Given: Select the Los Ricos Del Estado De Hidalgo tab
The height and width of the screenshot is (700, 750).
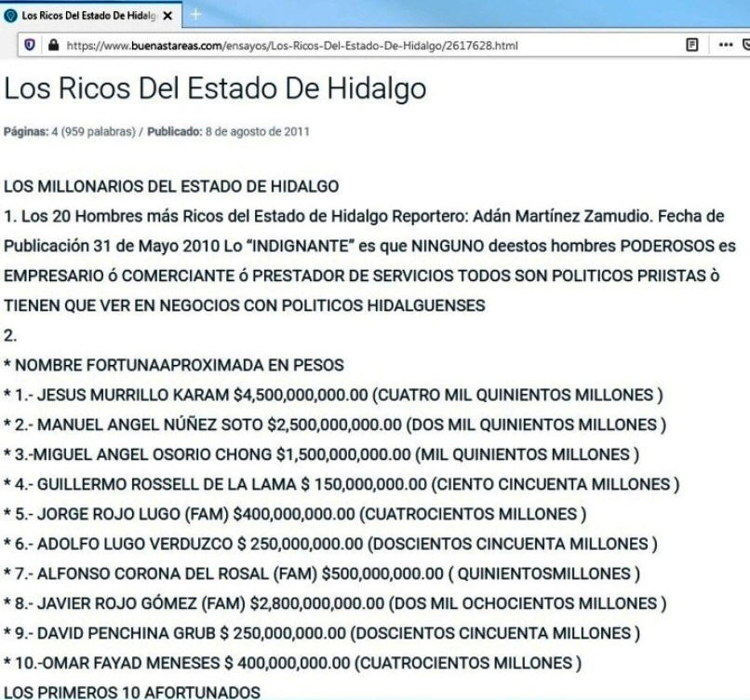Looking at the screenshot, I should (91, 15).
